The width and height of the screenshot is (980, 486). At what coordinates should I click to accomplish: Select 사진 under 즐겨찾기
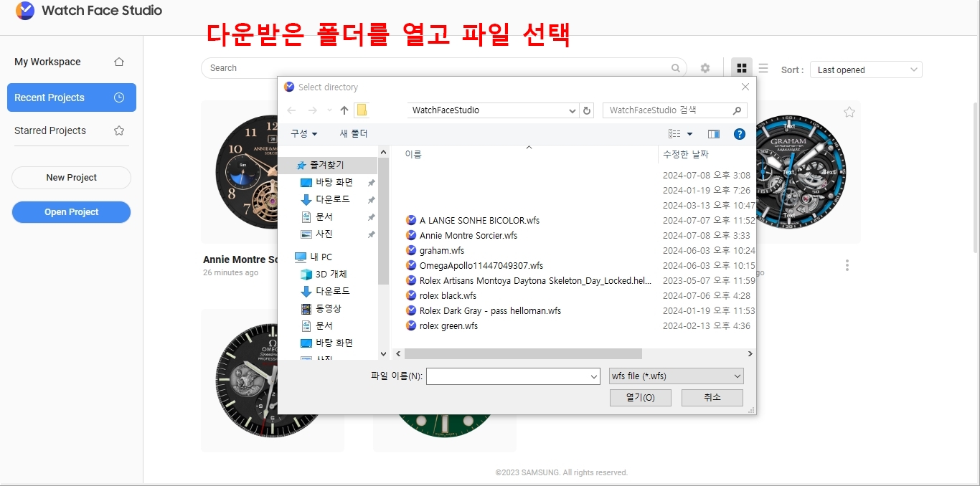[x=316, y=234]
